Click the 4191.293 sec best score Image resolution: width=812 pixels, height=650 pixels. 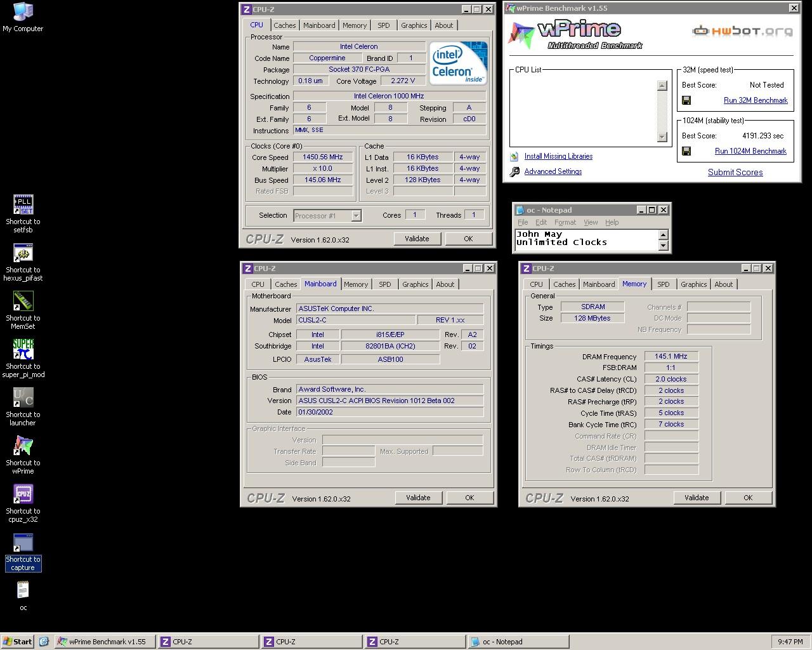point(763,136)
